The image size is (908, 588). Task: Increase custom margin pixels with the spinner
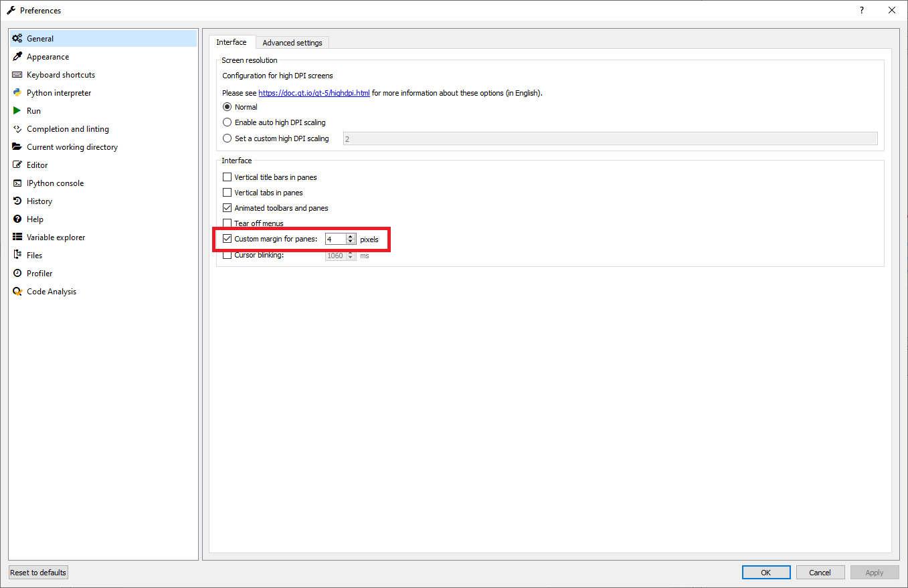click(x=351, y=236)
